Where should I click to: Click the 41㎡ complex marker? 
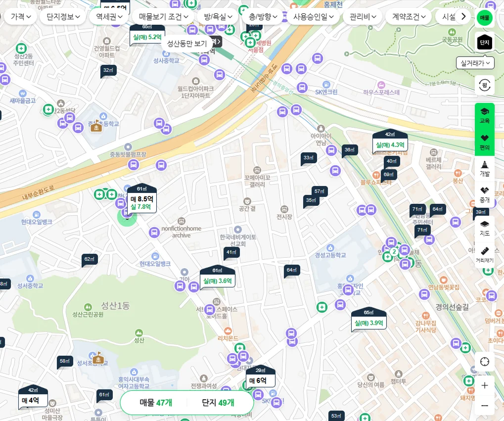pos(231,252)
